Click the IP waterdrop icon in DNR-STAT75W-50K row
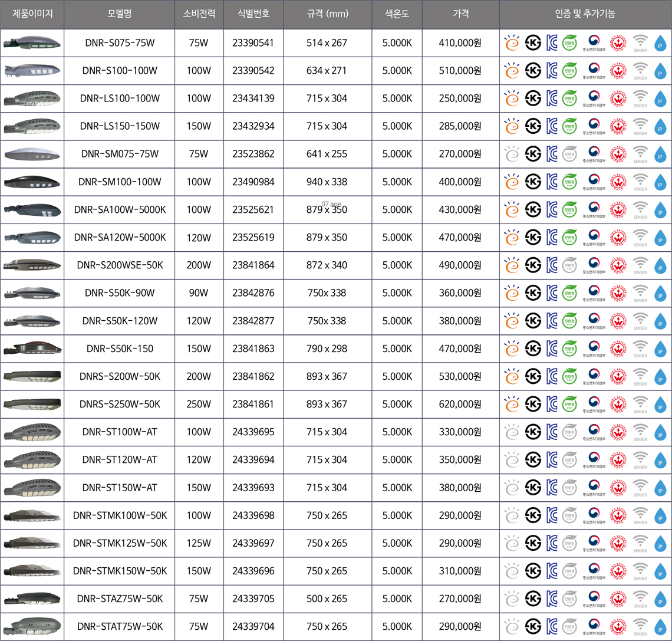The width and height of the screenshot is (672, 641). [x=660, y=627]
